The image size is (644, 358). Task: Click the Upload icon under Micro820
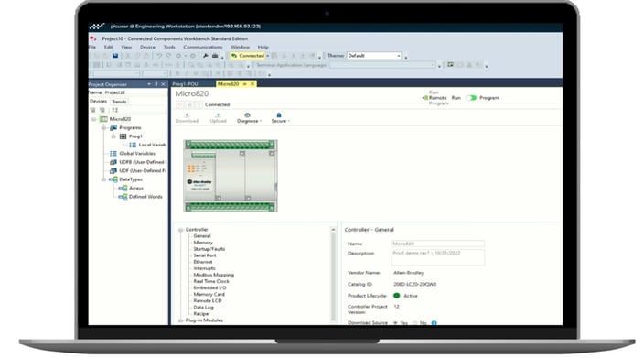pyautogui.click(x=218, y=115)
